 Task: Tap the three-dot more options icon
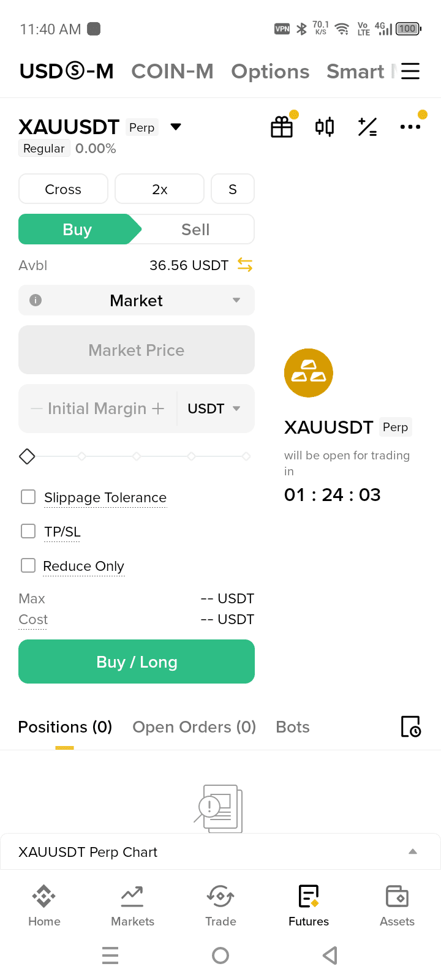tap(410, 127)
